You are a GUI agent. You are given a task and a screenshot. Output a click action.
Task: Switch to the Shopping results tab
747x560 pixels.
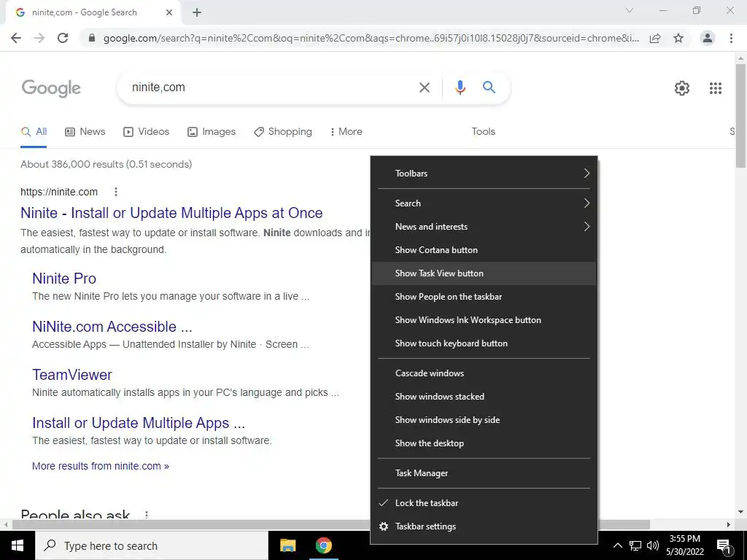click(283, 132)
